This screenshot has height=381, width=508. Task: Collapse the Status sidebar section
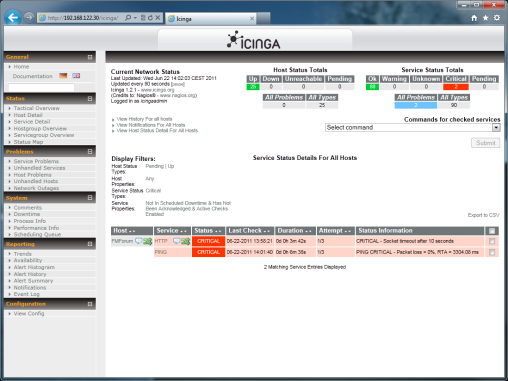[x=90, y=99]
